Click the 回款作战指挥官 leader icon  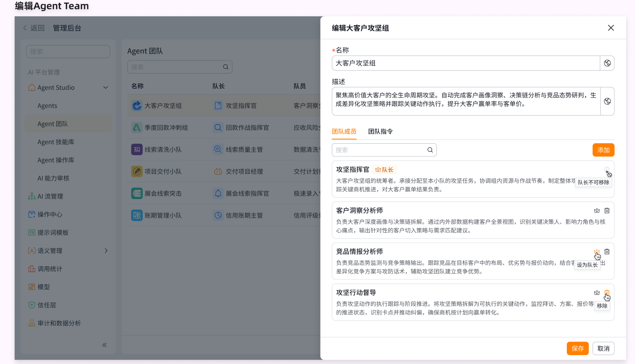click(218, 127)
